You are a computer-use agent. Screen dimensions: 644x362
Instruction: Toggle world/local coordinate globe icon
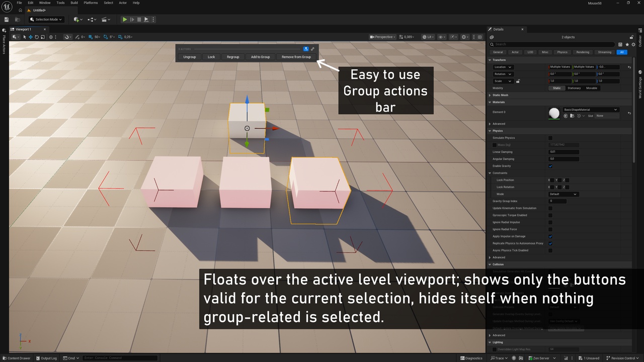click(51, 37)
